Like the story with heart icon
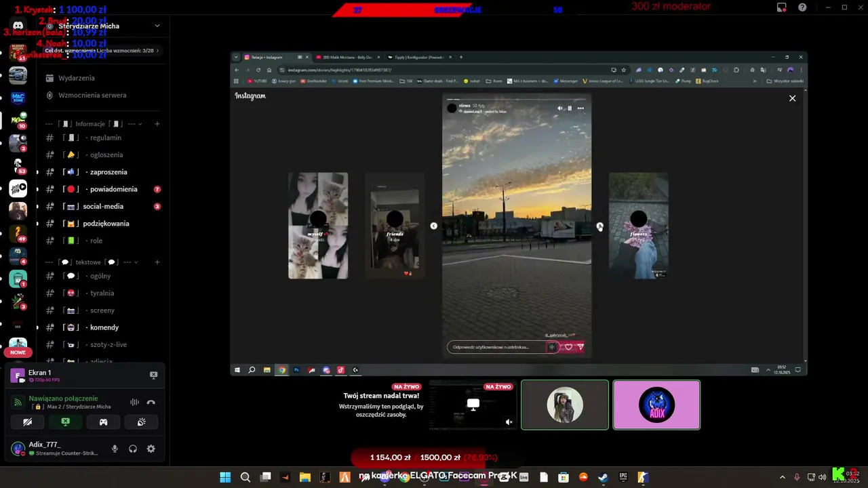868x488 pixels. point(568,347)
